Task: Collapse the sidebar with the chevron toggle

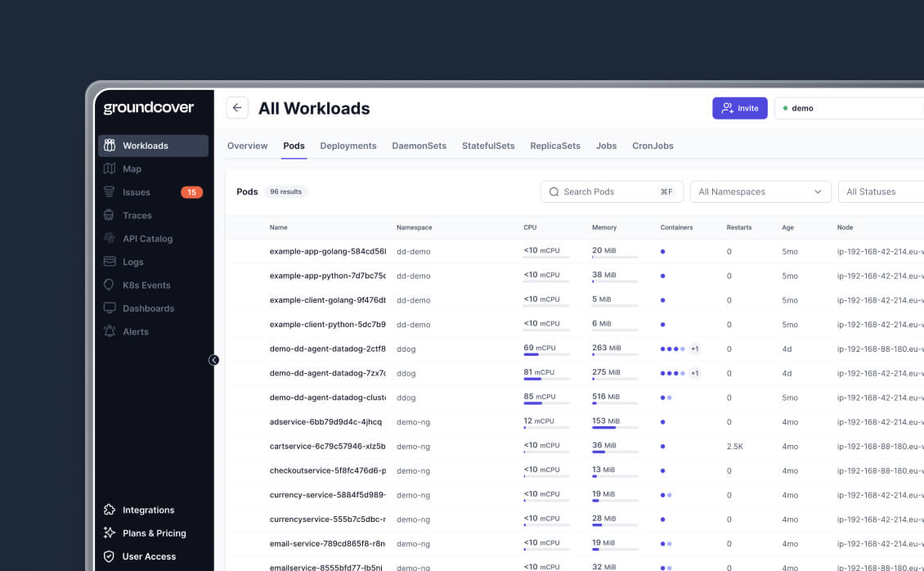Action: tap(214, 360)
